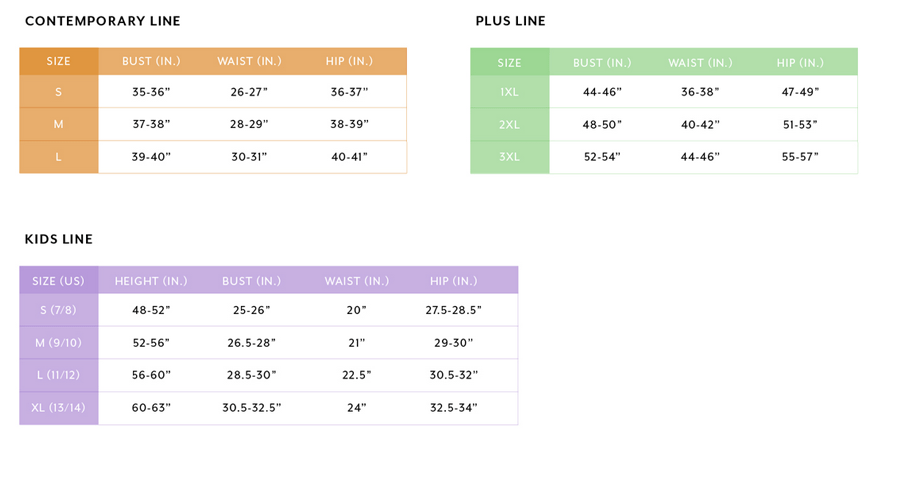This screenshot has height=500, width=900.
Task: Click the Plus Line heading
Action: 510,21
